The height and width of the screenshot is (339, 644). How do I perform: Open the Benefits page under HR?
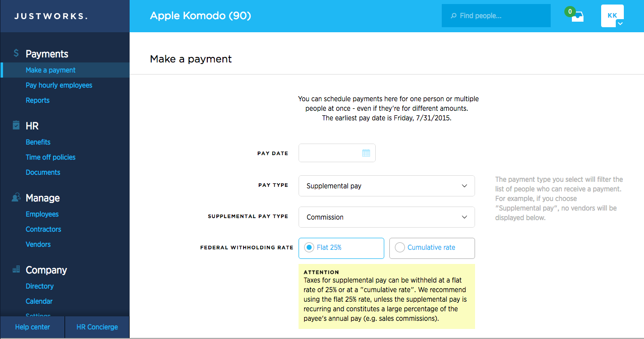point(38,142)
